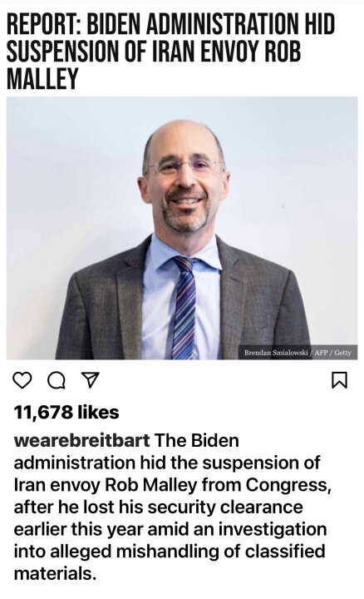Image resolution: width=364 pixels, height=599 pixels.
Task: Save the post with the bookmark icon
Action: click(339, 380)
